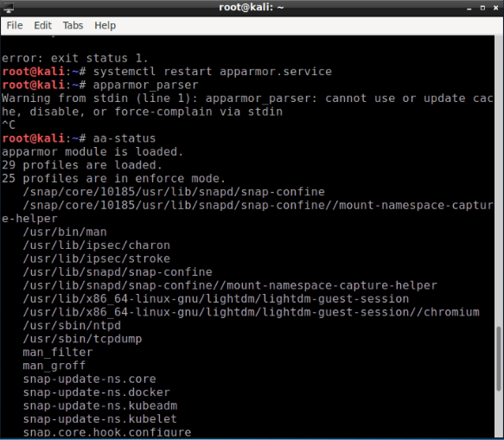Open the Tabs menu

tap(73, 25)
